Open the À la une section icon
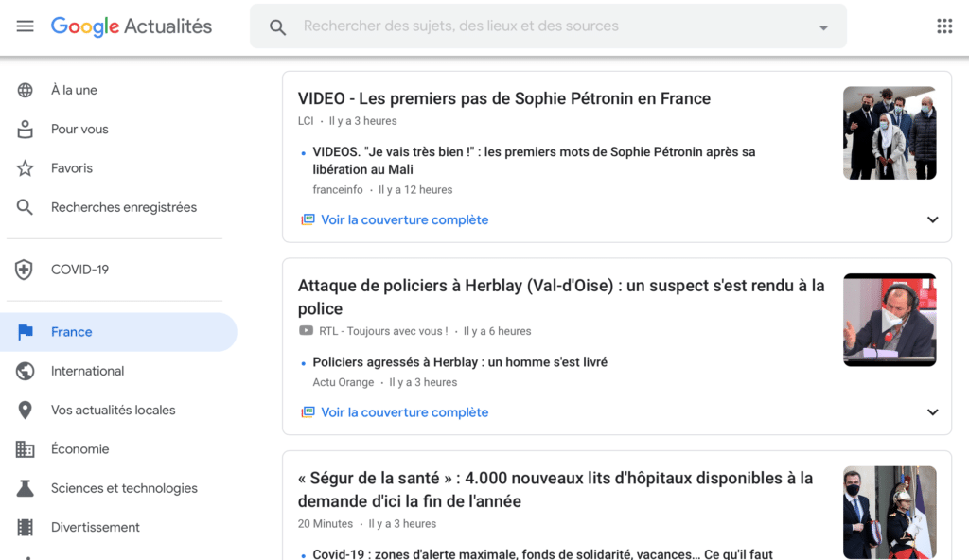969x560 pixels. pyautogui.click(x=25, y=89)
